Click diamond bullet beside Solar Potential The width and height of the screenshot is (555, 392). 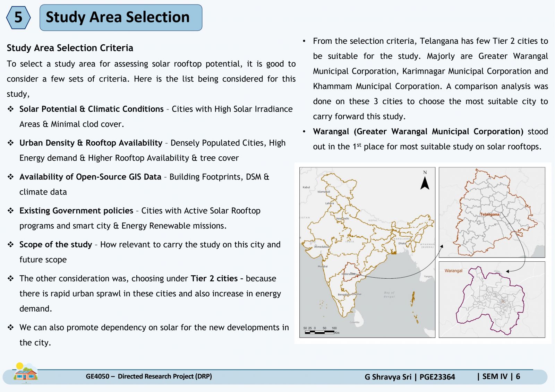[x=11, y=109]
